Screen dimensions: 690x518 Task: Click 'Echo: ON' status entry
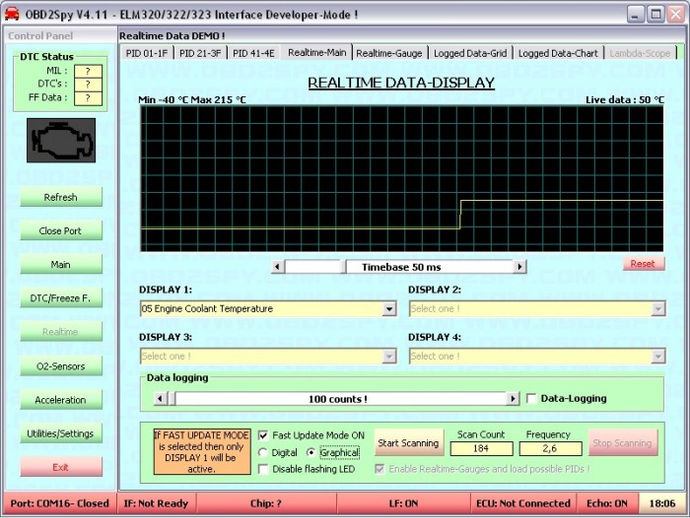coord(607,503)
